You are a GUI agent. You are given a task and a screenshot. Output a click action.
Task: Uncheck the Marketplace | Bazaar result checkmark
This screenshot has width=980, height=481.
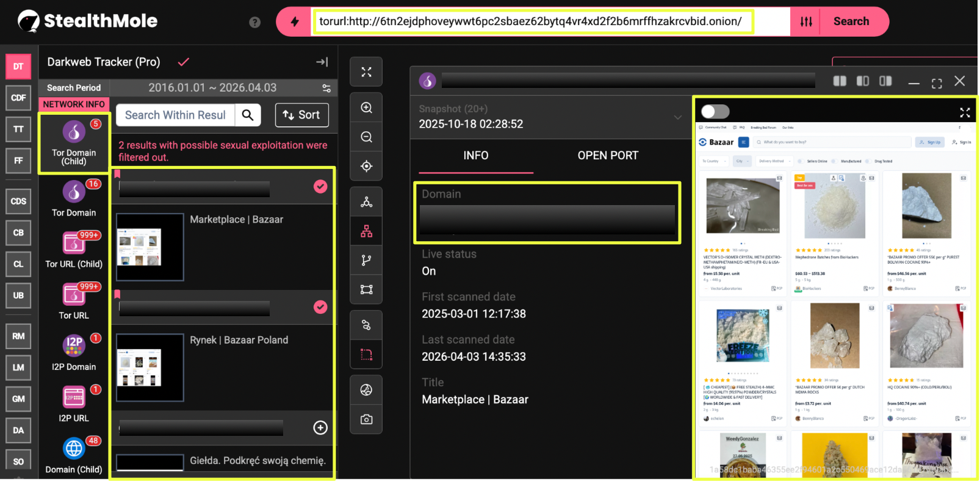pos(320,187)
